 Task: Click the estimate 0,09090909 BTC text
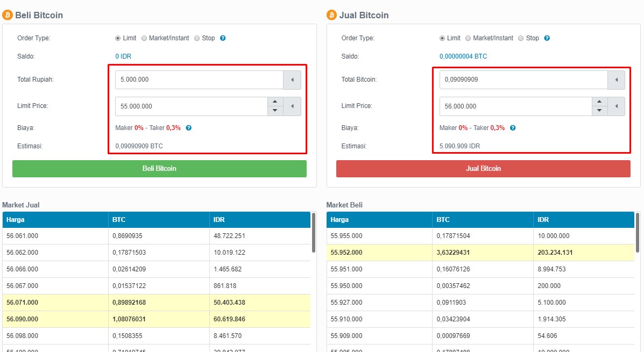(x=139, y=146)
